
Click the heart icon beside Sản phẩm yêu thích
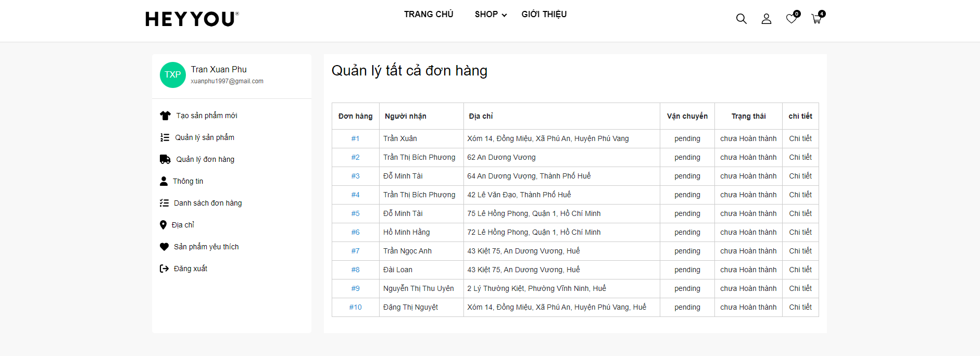coord(164,247)
